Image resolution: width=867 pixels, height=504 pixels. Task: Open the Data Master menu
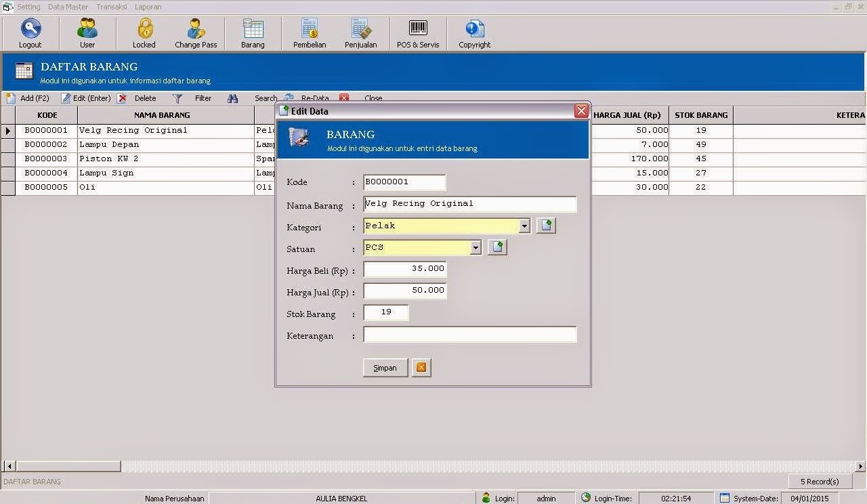(x=68, y=7)
